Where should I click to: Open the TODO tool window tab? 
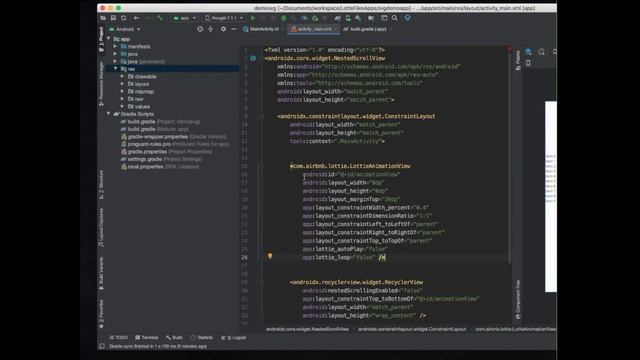tap(119, 338)
